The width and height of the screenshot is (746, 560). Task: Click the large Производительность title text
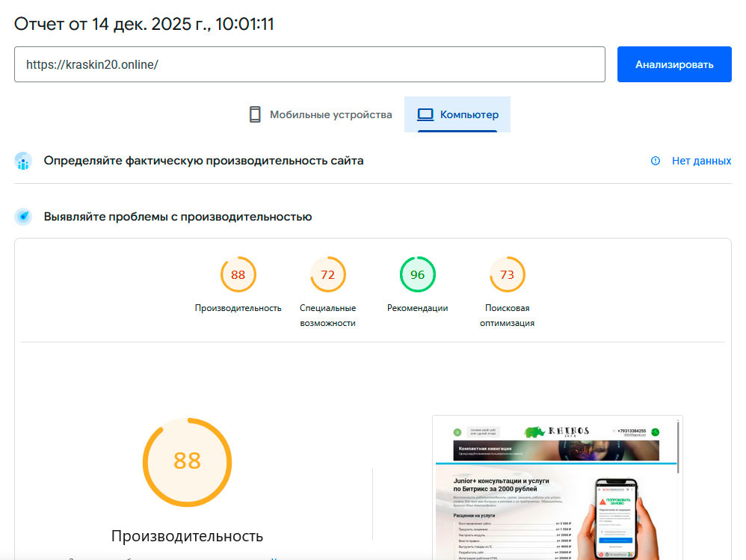tap(187, 536)
